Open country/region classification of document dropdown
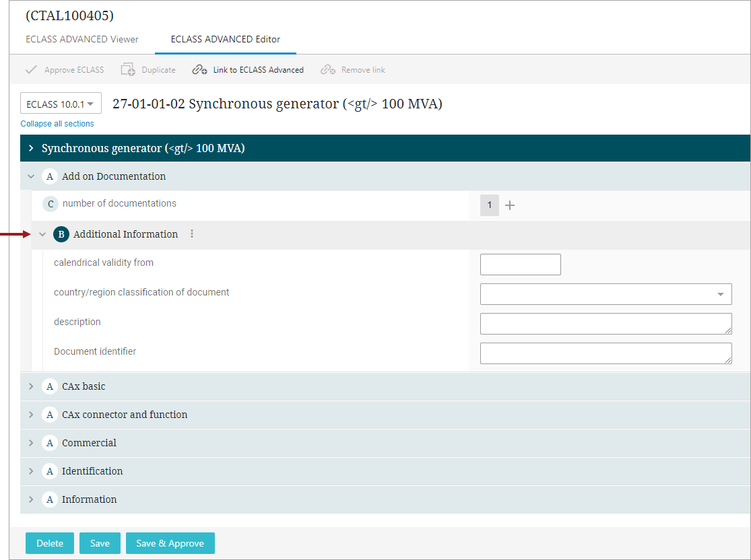 pyautogui.click(x=606, y=294)
